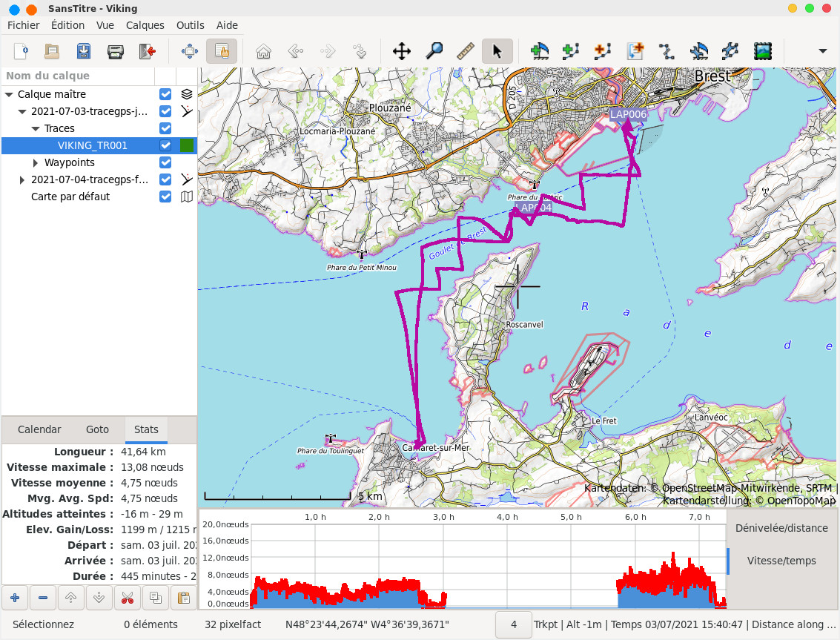This screenshot has height=640, width=840.
Task: Select the Pan tool in the toolbar
Action: [x=401, y=51]
